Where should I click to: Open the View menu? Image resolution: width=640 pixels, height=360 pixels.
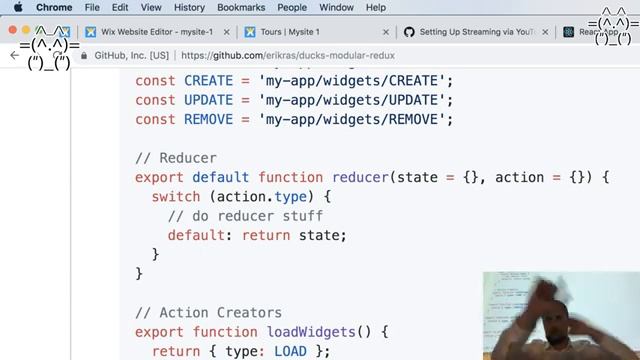coord(151,7)
